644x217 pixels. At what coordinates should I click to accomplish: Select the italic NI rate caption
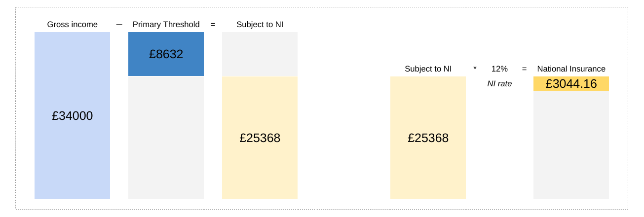[x=499, y=84]
